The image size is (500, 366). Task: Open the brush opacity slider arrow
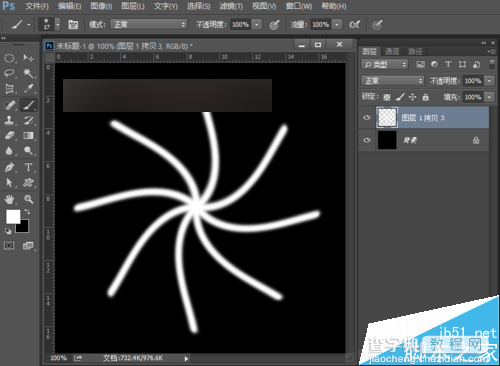(257, 24)
